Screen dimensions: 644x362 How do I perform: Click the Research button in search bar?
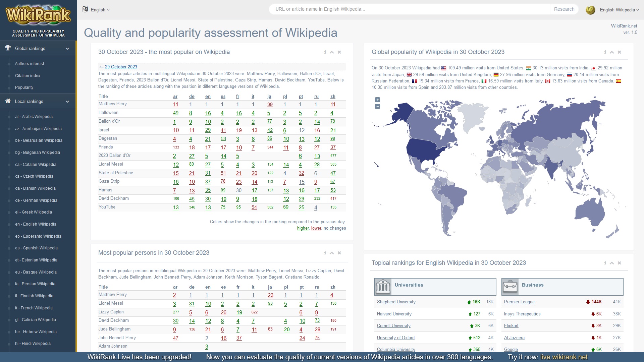click(x=565, y=9)
